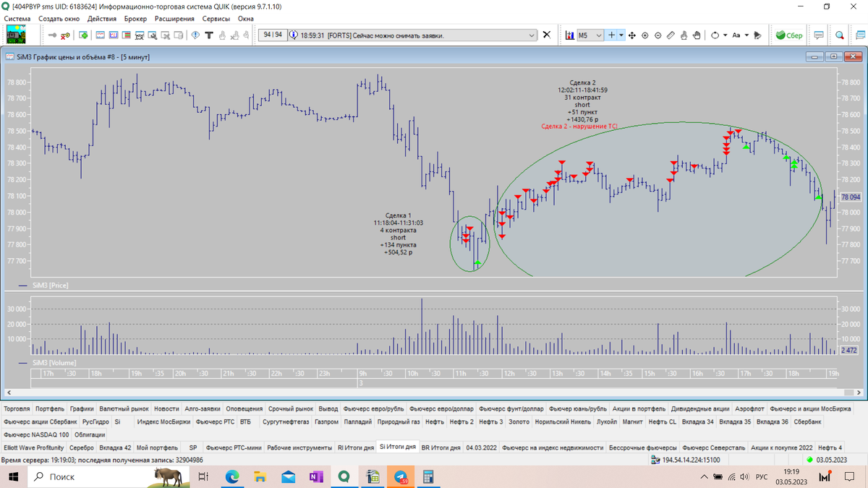Click the table search icon in the toolbar
Image resolution: width=868 pixels, height=488 pixels.
point(153,35)
